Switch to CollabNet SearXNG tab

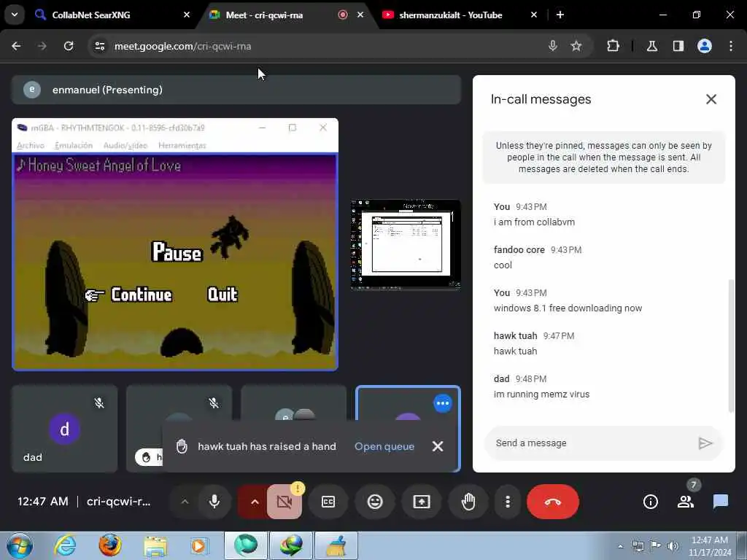113,15
